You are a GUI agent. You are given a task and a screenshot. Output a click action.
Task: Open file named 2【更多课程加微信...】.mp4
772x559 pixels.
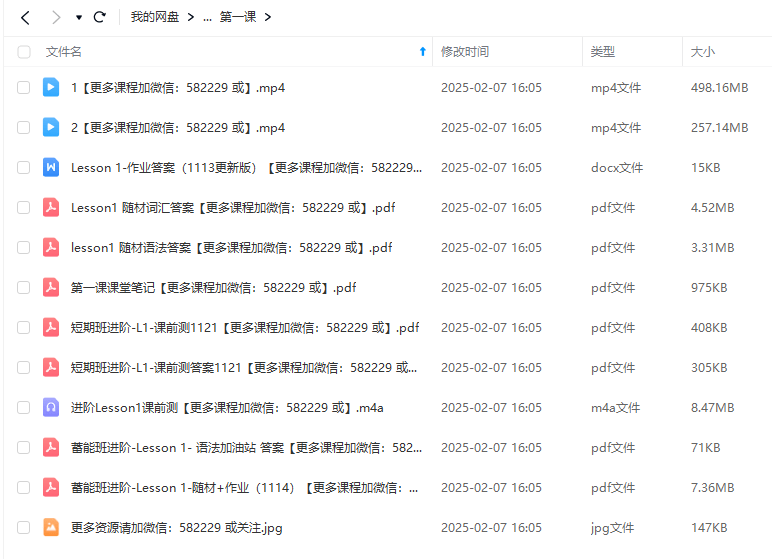pos(178,128)
